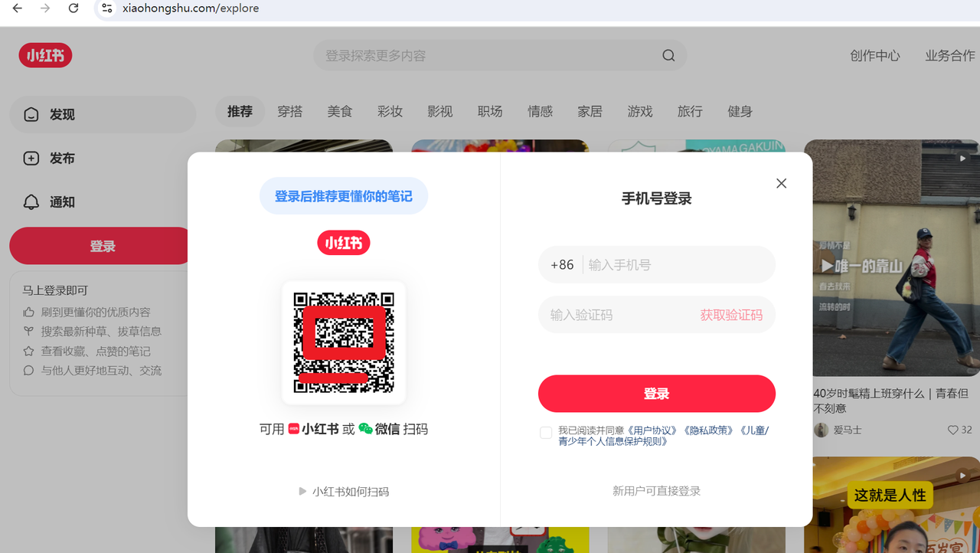Switch to the 家居 channel tab
Viewport: 980px width, 553px height.
click(590, 111)
